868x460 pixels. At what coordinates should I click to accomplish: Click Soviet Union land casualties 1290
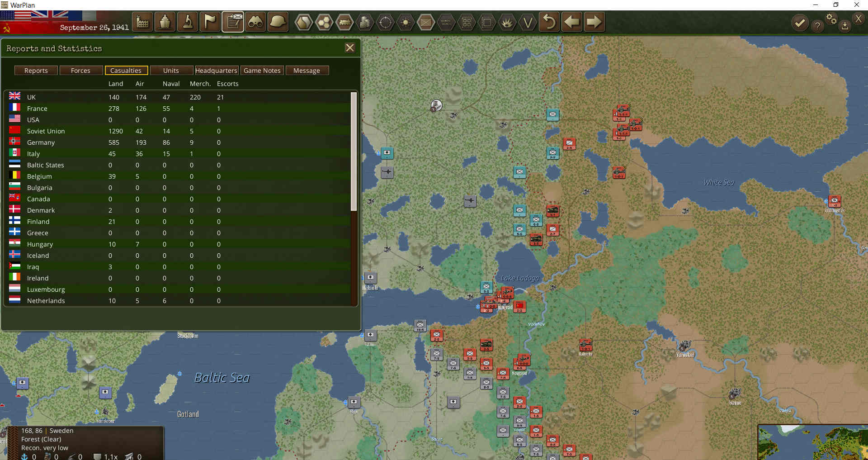pos(116,131)
